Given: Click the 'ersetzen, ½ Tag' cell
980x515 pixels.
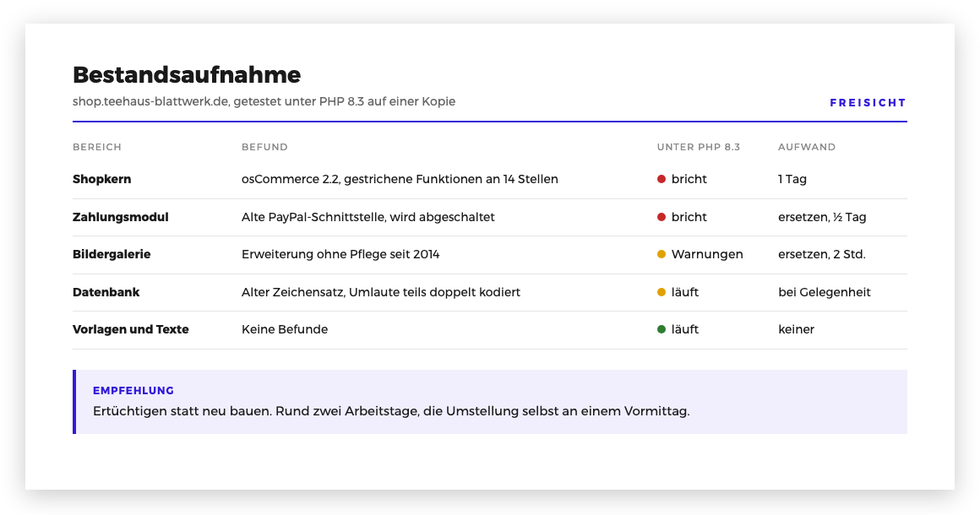Looking at the screenshot, I should coord(822,217).
